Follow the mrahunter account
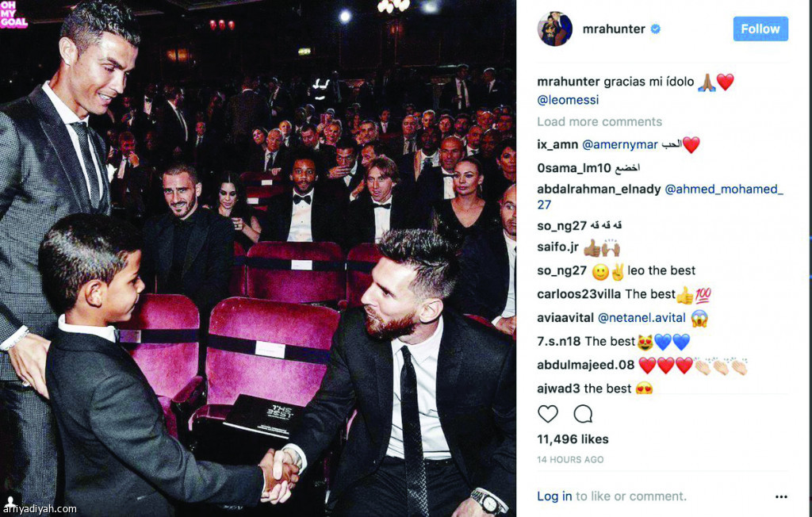The width and height of the screenshot is (812, 517). coord(760,29)
